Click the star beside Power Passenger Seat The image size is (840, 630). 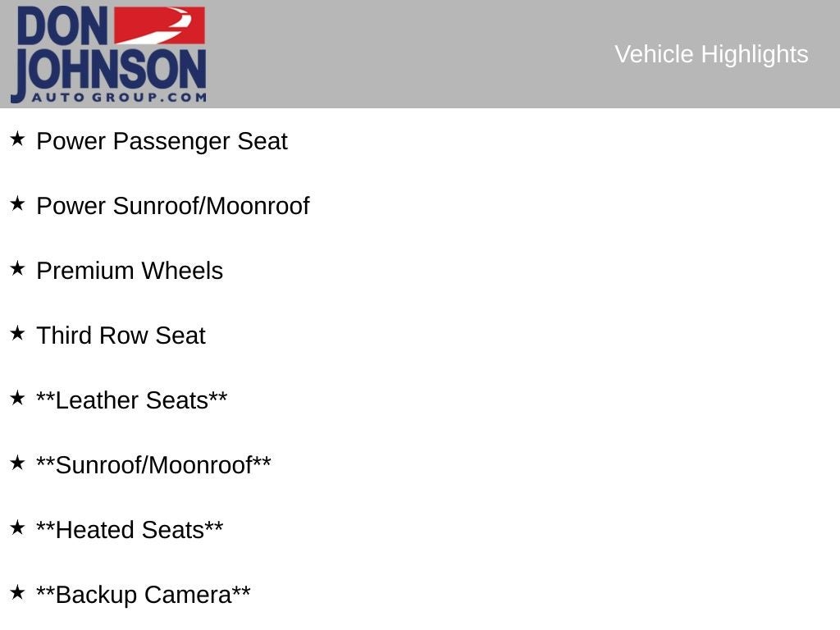point(17,139)
